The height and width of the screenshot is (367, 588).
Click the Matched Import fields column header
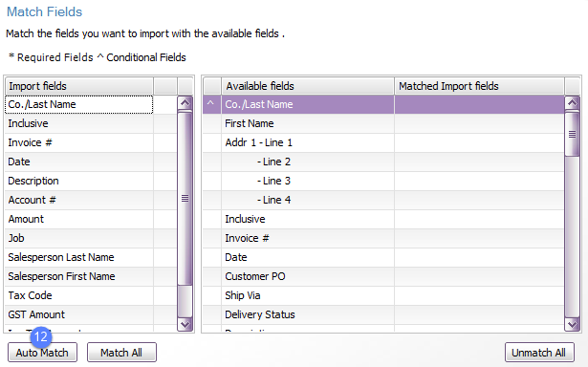point(479,86)
